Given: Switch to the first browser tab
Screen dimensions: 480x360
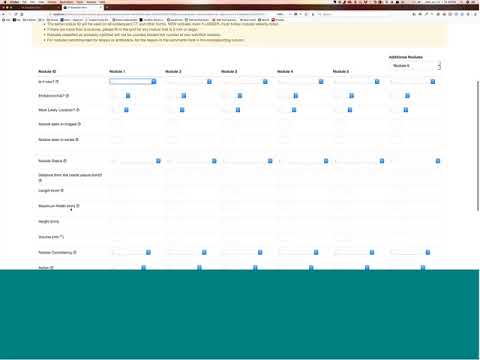Looking at the screenshot, I should [x=32, y=7].
